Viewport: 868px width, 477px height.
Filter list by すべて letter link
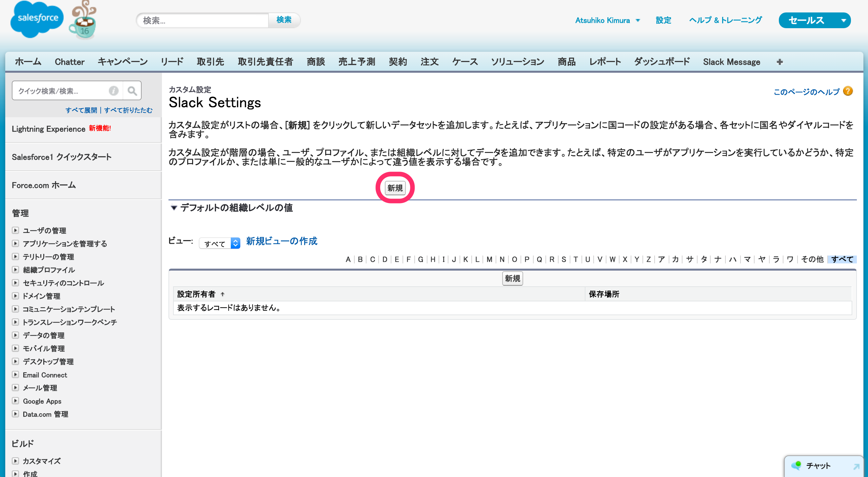tap(842, 259)
